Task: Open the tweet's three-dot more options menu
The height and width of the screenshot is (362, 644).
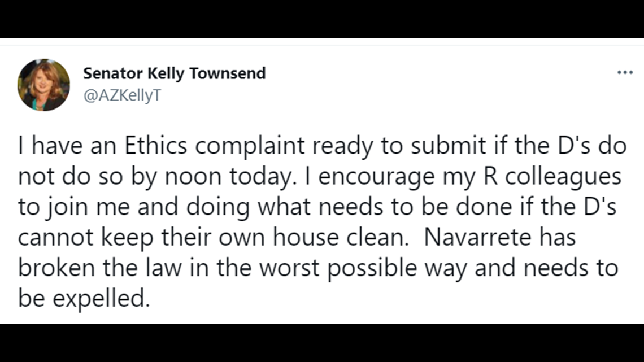Action: pos(625,73)
